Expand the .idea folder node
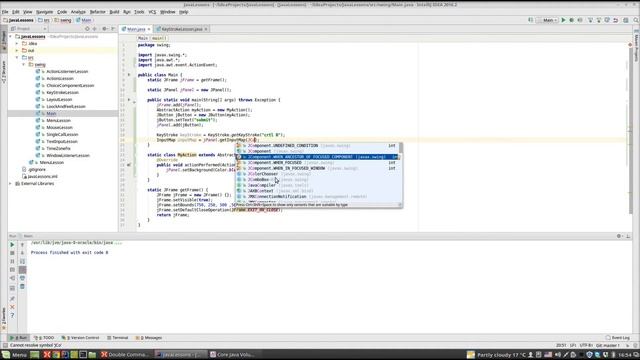The width and height of the screenshot is (640, 360). tap(17, 44)
